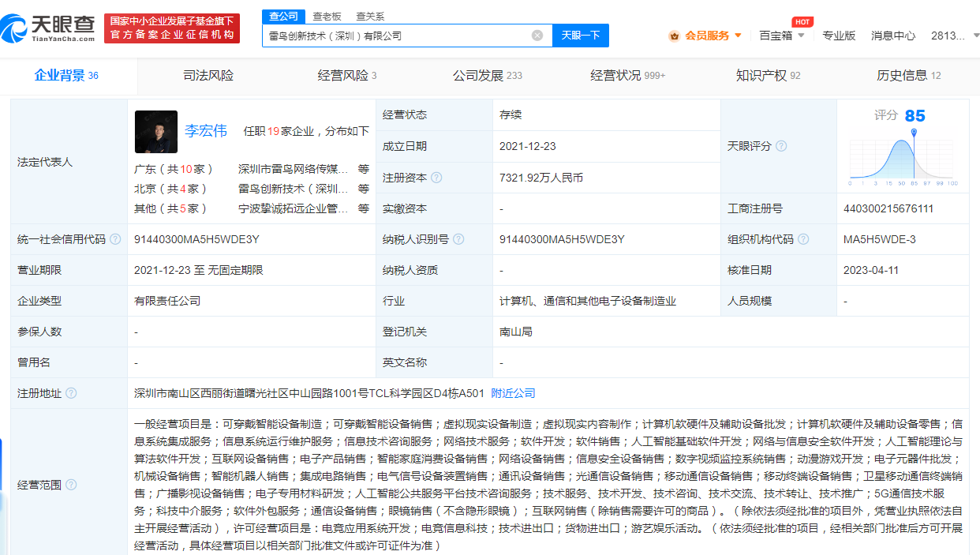Open 宁波挚诚拓远企业管 company link
980x555 pixels.
[x=294, y=208]
